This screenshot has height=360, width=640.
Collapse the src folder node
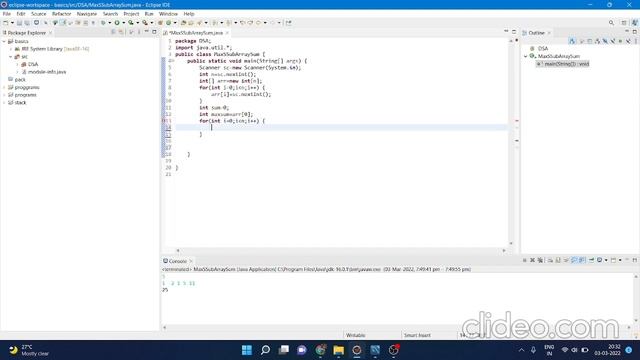[11, 57]
